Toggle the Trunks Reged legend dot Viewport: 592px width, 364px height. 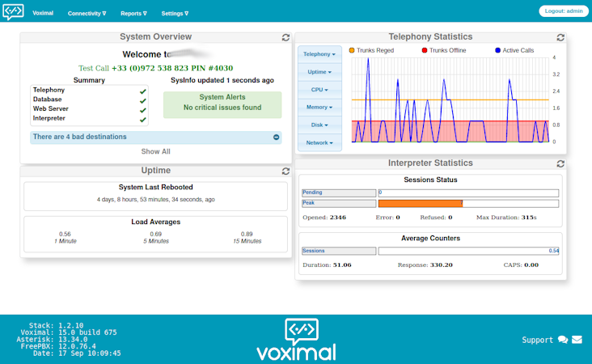pos(352,50)
